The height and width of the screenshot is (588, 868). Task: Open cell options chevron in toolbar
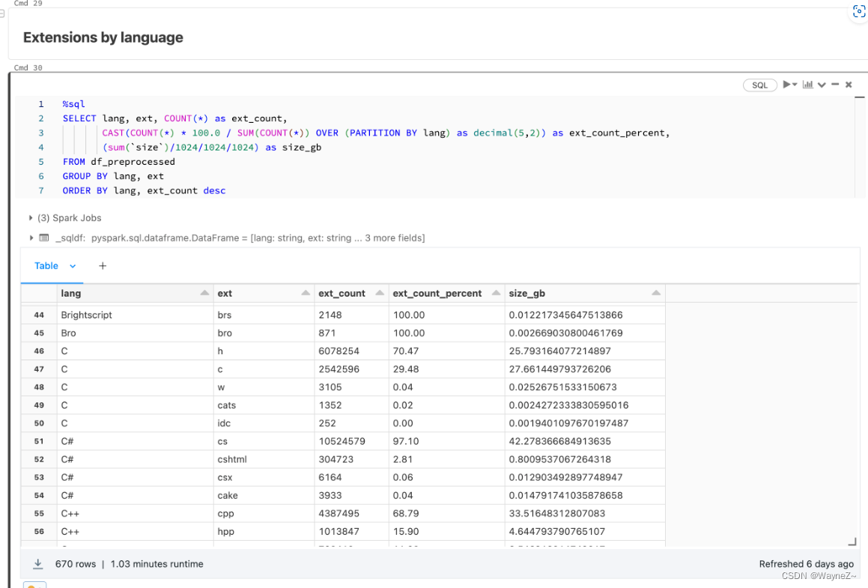coord(822,85)
